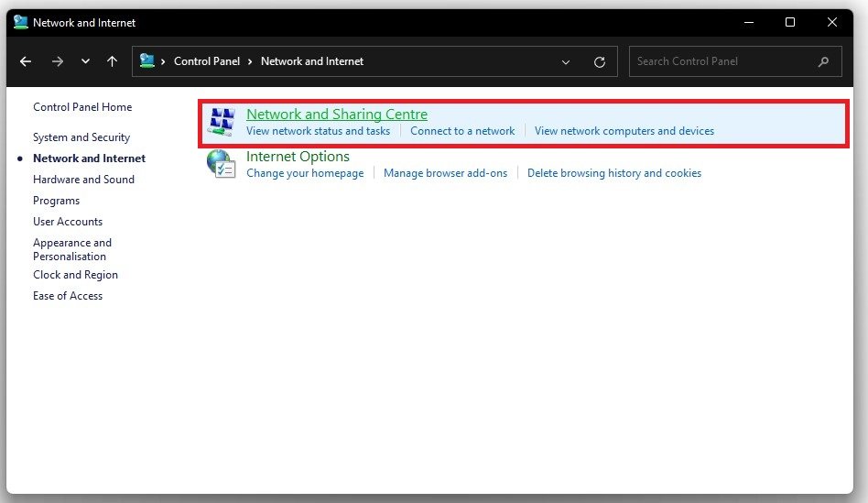868x503 pixels.
Task: Select Network and Internet breadcrumb segment
Action: pos(312,61)
